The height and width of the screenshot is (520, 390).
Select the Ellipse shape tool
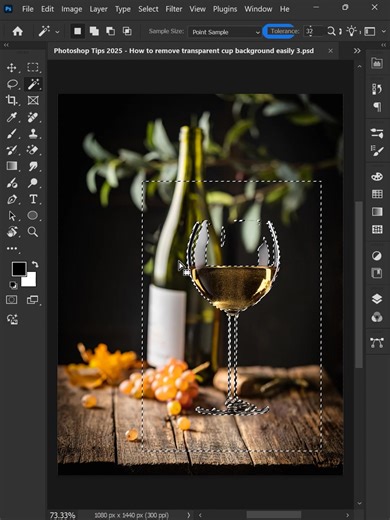pyautogui.click(x=32, y=215)
